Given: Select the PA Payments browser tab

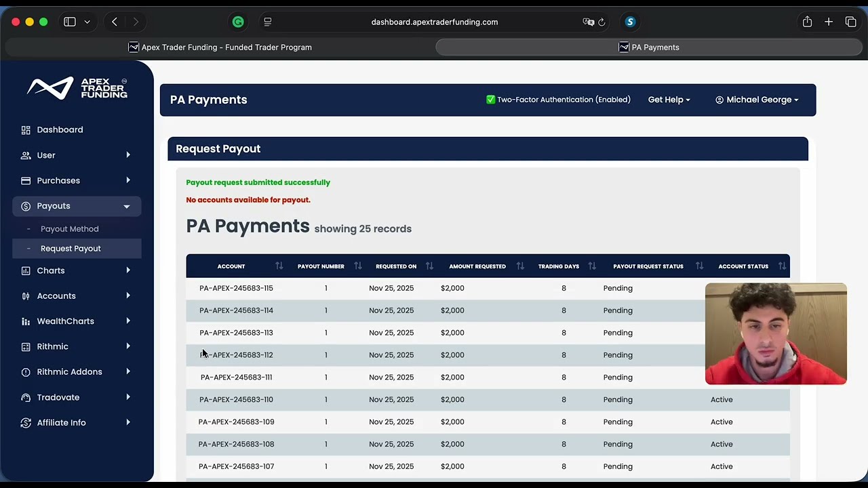Looking at the screenshot, I should pos(649,47).
